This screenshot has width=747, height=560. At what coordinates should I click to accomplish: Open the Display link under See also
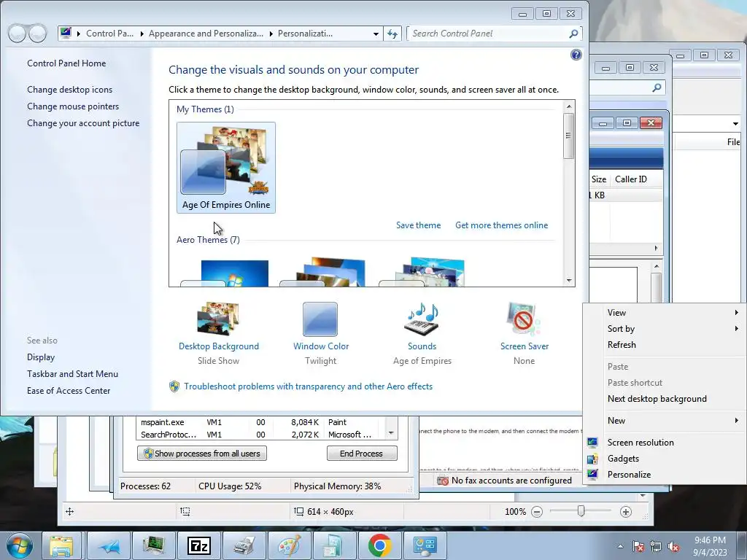pyautogui.click(x=41, y=357)
